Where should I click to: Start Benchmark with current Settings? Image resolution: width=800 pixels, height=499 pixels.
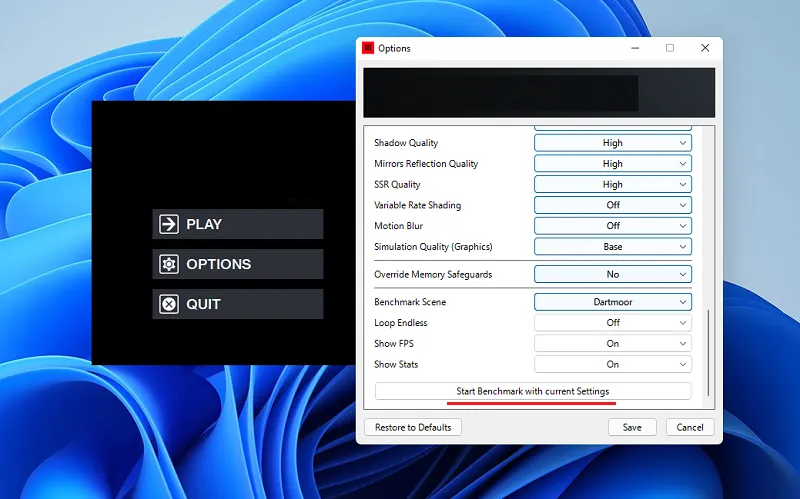(533, 391)
